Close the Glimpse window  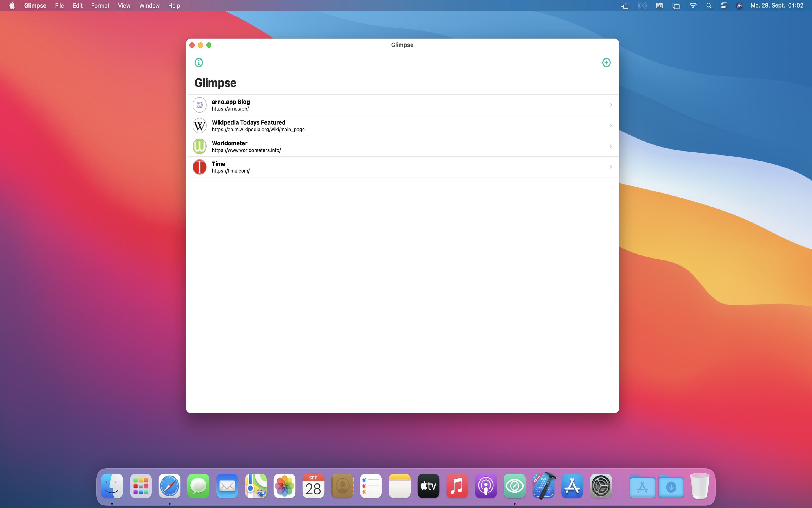192,45
